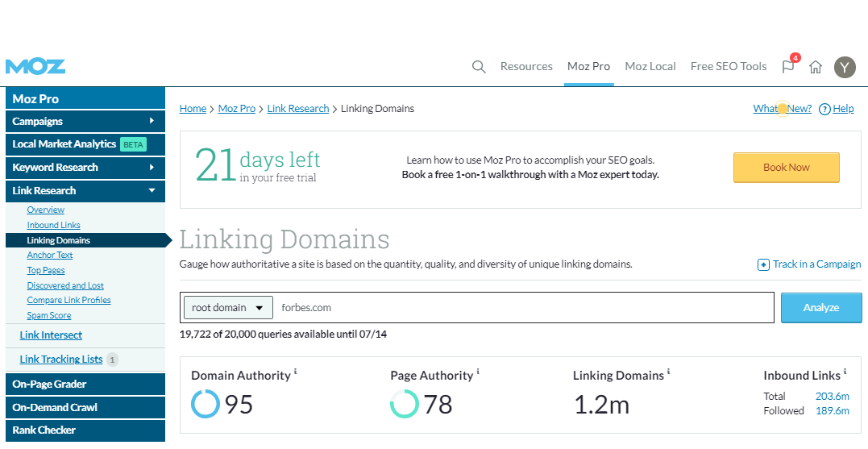Image resolution: width=868 pixels, height=449 pixels.
Task: Click the total inbound links 203.6m value
Action: pos(832,397)
